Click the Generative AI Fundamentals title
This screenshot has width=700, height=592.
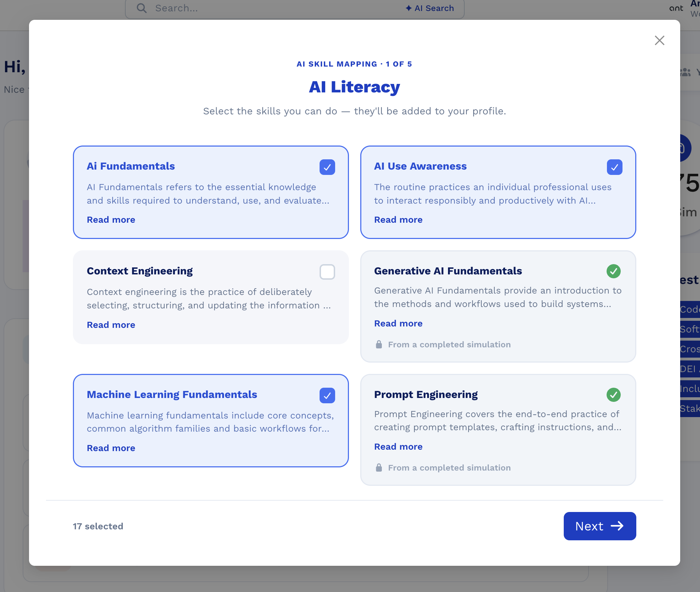(448, 271)
